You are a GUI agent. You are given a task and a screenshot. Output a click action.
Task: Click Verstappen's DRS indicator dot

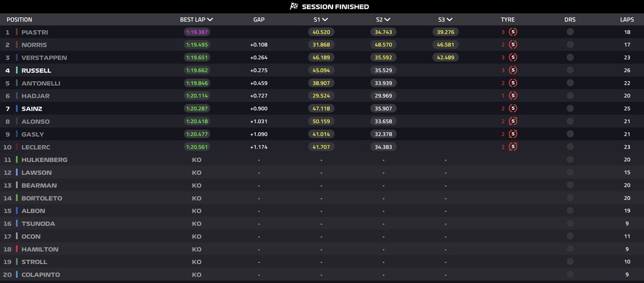(x=570, y=58)
